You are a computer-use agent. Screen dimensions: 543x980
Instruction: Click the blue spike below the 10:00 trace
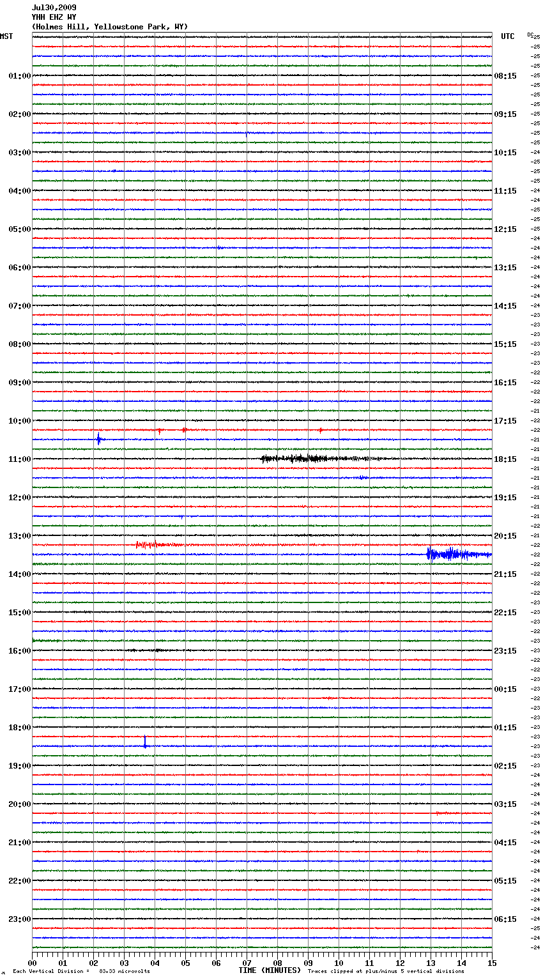pos(98,439)
